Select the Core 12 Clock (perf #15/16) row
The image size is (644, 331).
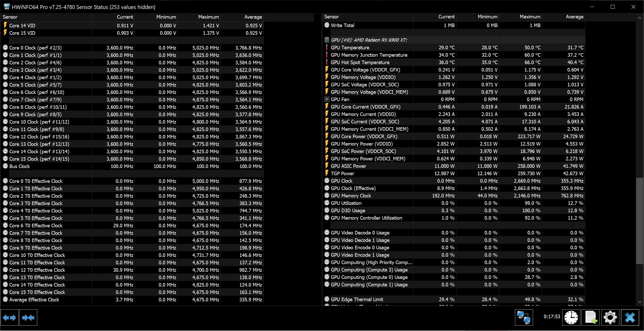point(132,137)
